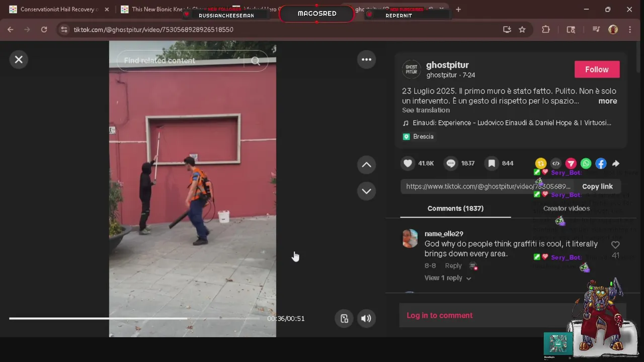
Task: Click the address bar URL
Action: coord(153,30)
